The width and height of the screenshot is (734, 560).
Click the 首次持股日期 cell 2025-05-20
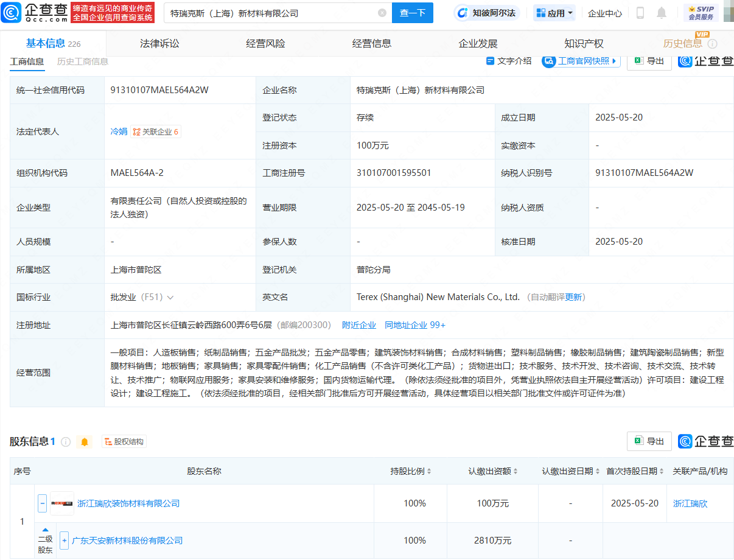635,503
